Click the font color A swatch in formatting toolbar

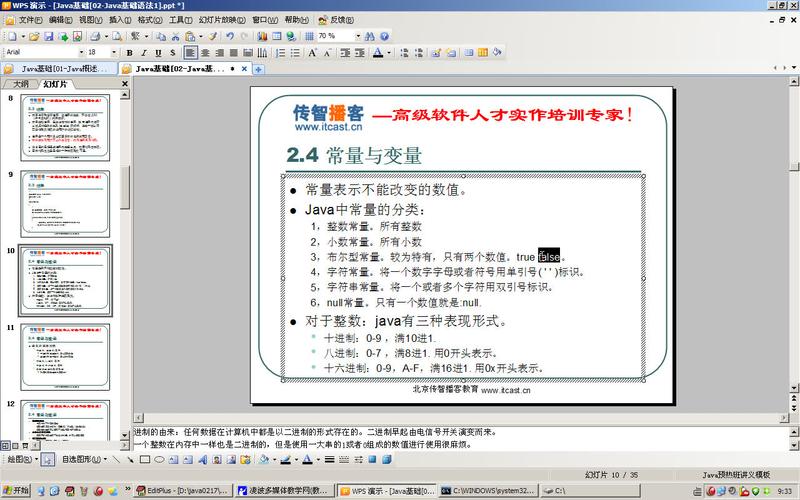point(378,52)
